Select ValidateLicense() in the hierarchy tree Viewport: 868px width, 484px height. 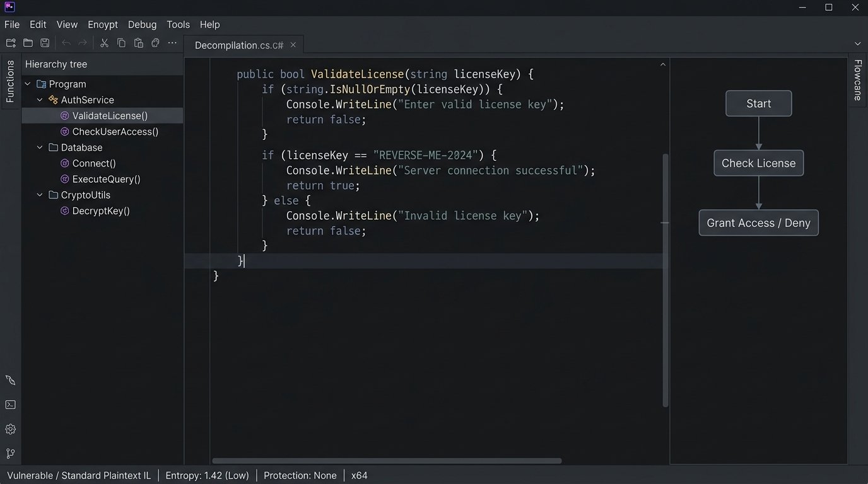coord(103,116)
